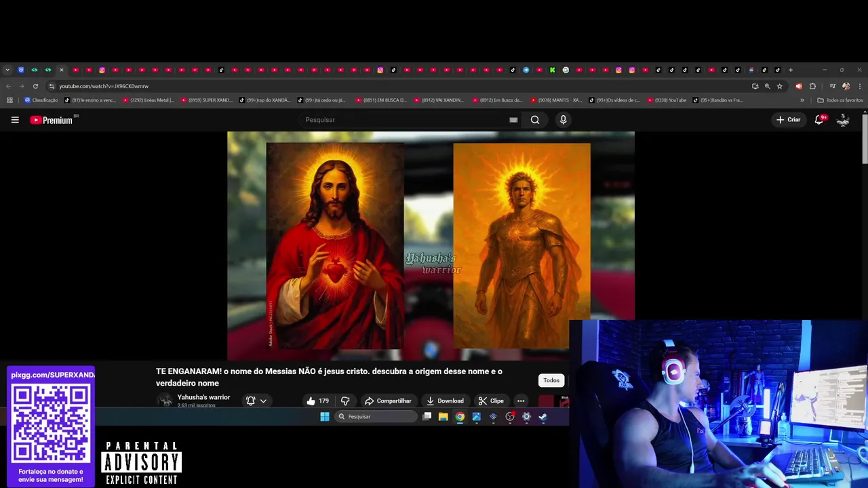Click the Clipe button
This screenshot has height=488, width=868.
(x=490, y=401)
